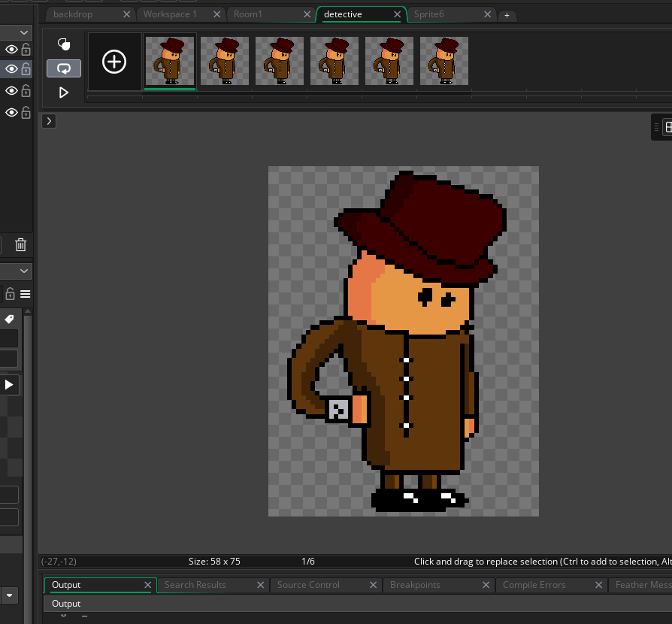Image resolution: width=672 pixels, height=624 pixels.
Task: Switch to the Sprite6 tab
Action: coord(428,14)
